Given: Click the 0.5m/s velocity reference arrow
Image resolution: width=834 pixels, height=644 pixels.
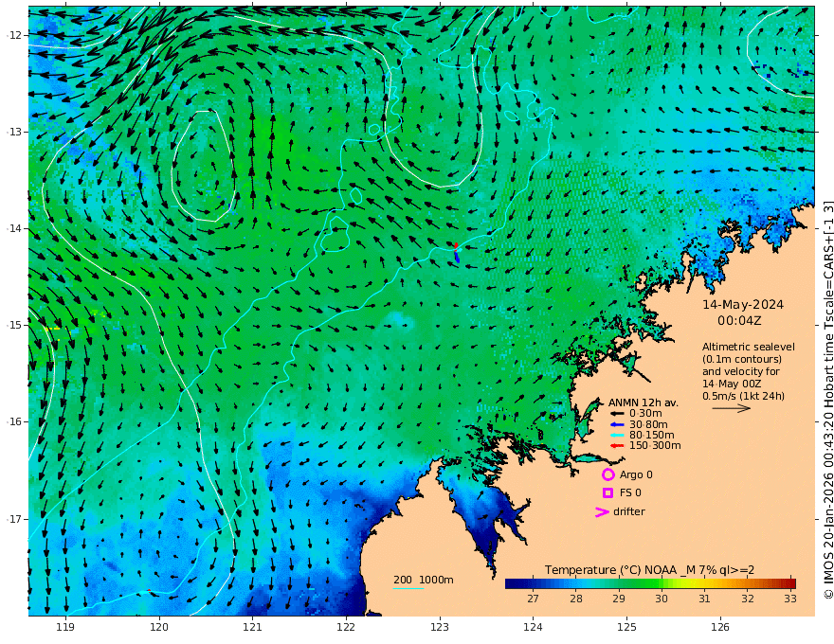Looking at the screenshot, I should click(732, 408).
